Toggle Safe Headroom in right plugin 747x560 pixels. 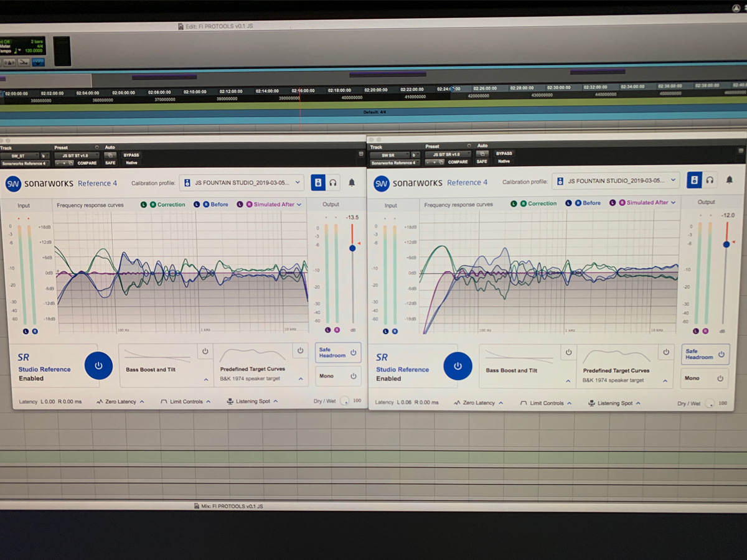pyautogui.click(x=705, y=354)
